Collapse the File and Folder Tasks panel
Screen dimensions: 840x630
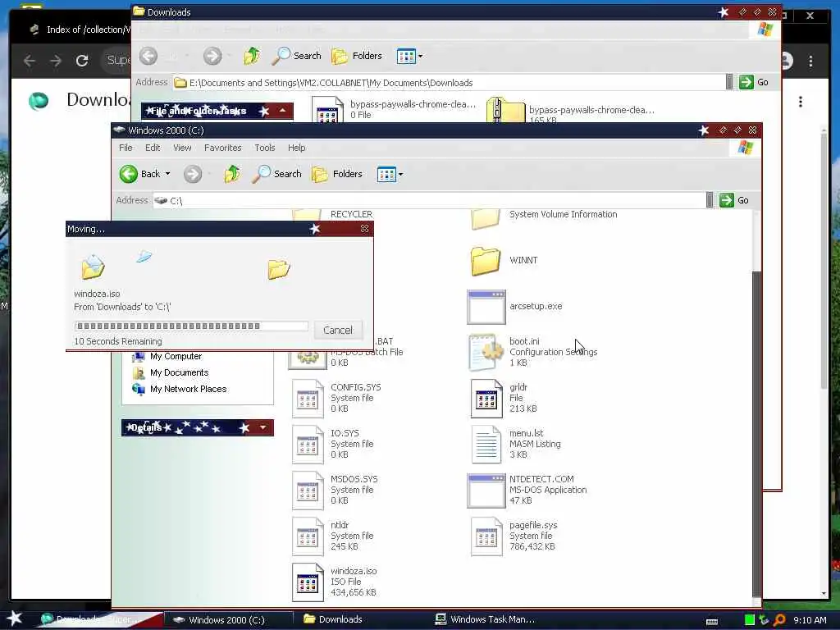click(282, 111)
